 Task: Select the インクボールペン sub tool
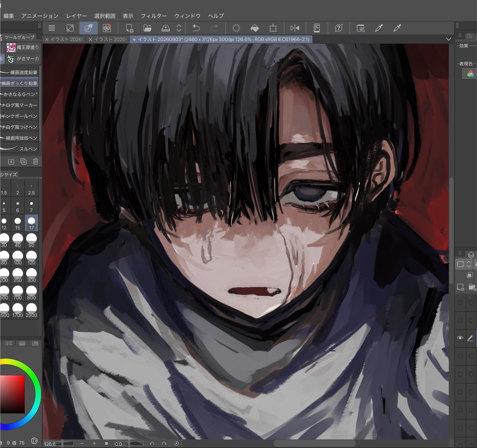(x=19, y=116)
